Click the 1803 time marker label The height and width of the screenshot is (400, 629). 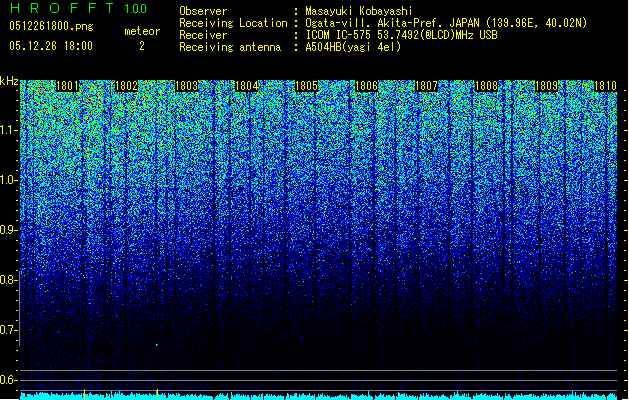click(x=187, y=86)
